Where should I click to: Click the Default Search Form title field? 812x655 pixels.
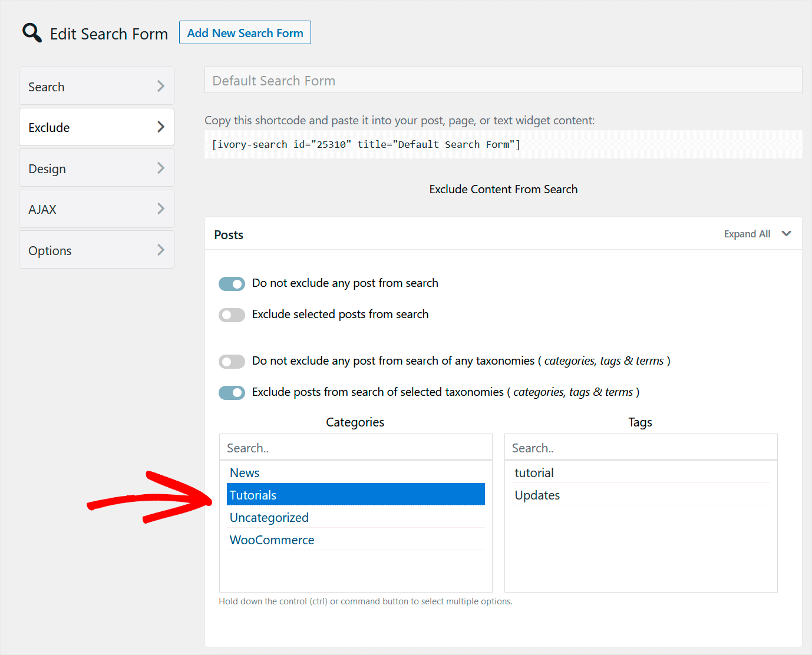pos(503,80)
